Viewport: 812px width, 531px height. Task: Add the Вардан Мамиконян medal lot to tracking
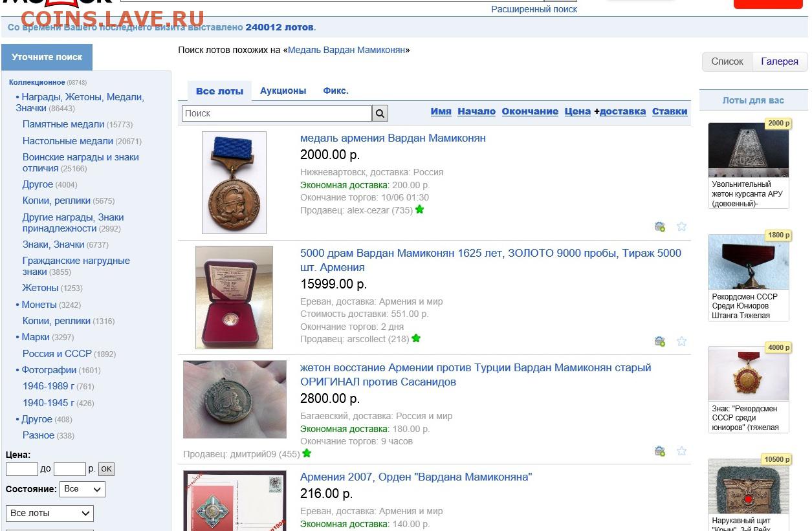coord(660,226)
